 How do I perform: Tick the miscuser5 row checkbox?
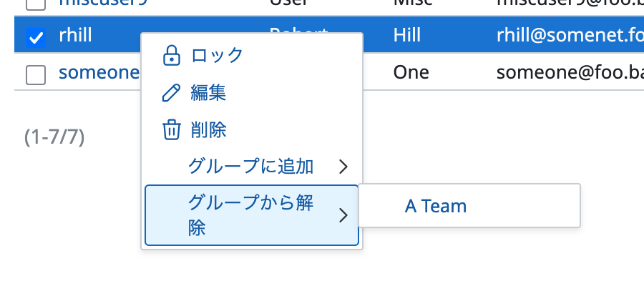pyautogui.click(x=36, y=4)
